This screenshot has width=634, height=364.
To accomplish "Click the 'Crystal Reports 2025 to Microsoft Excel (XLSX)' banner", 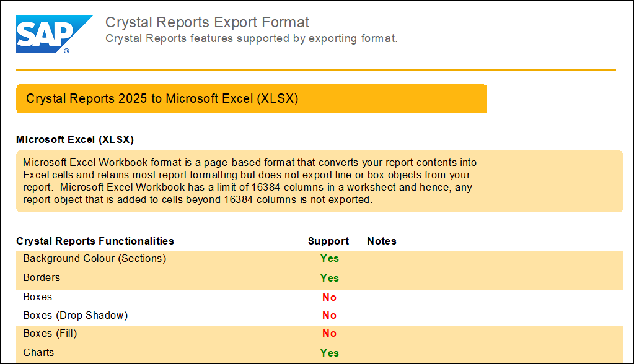I will pyautogui.click(x=252, y=98).
